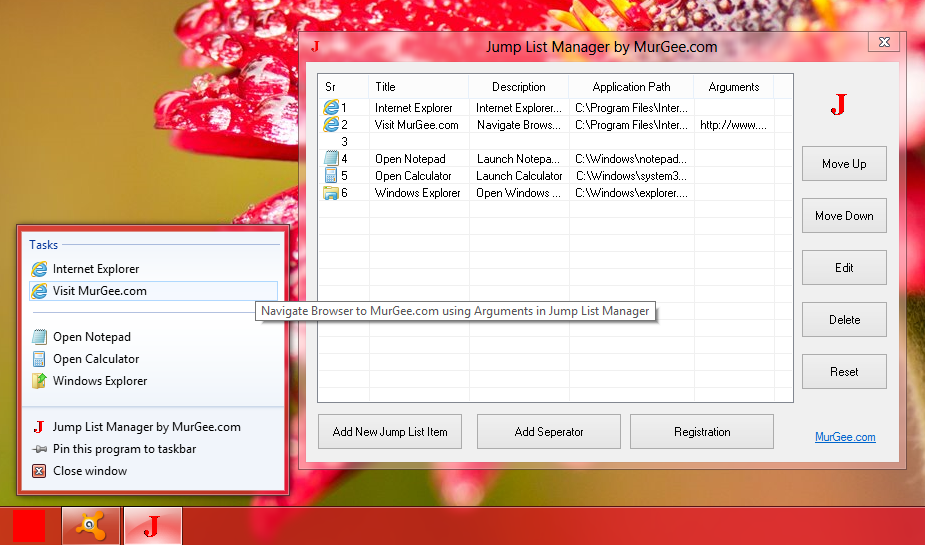Launch Internet Explorer from the Tasks list
Image resolution: width=925 pixels, height=545 pixels.
pyautogui.click(x=153, y=269)
